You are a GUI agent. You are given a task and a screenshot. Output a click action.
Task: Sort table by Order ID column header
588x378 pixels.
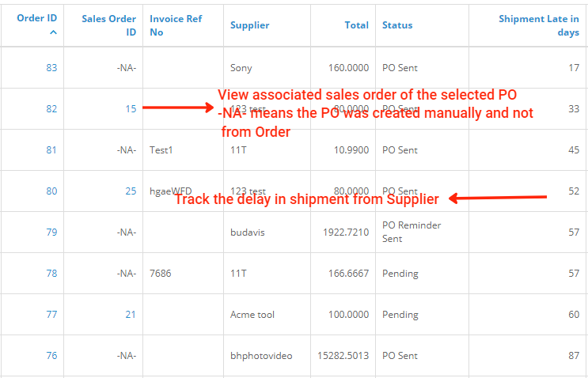(x=36, y=18)
